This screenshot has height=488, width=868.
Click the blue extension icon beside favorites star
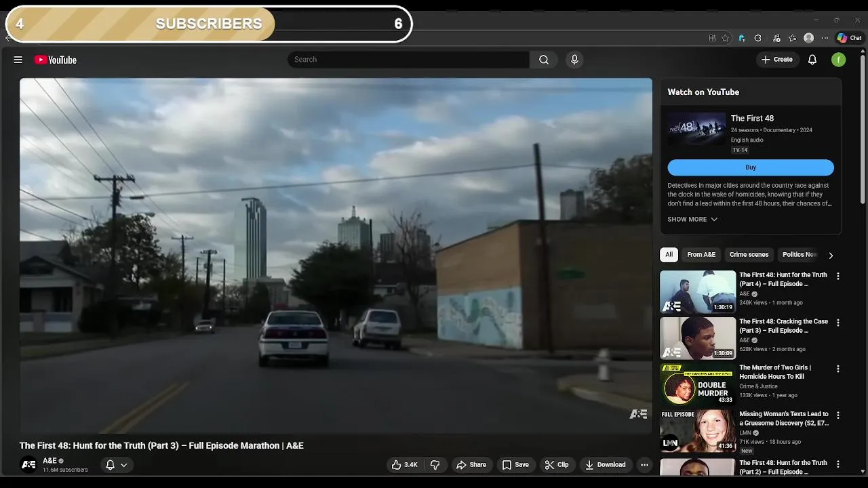742,38
